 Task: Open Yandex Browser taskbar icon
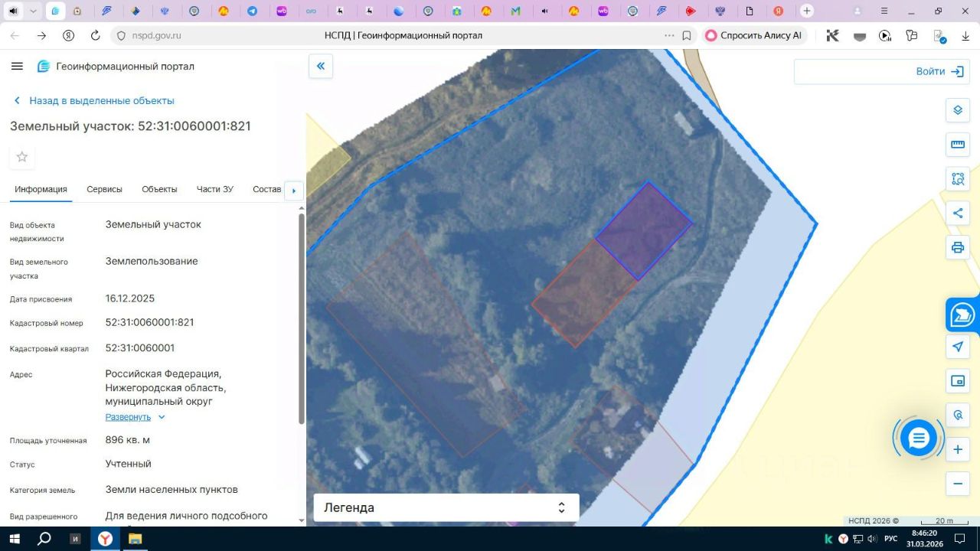pos(105,539)
